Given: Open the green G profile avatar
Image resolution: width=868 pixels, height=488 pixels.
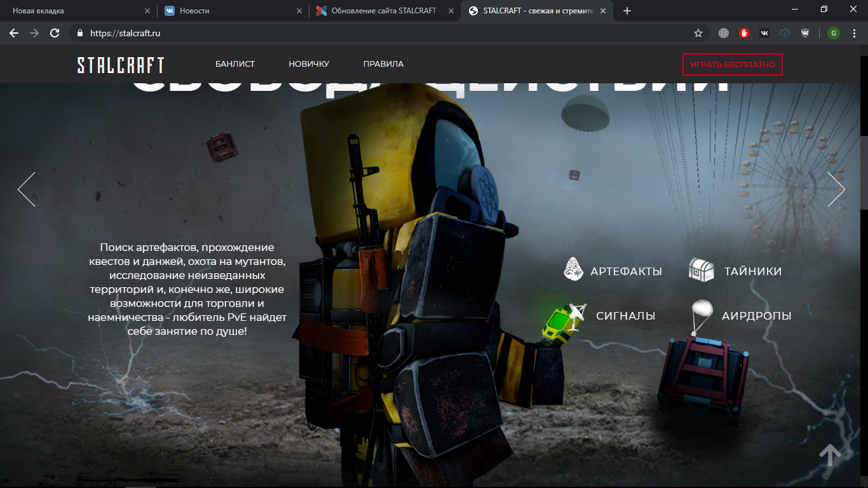Looking at the screenshot, I should pyautogui.click(x=834, y=33).
